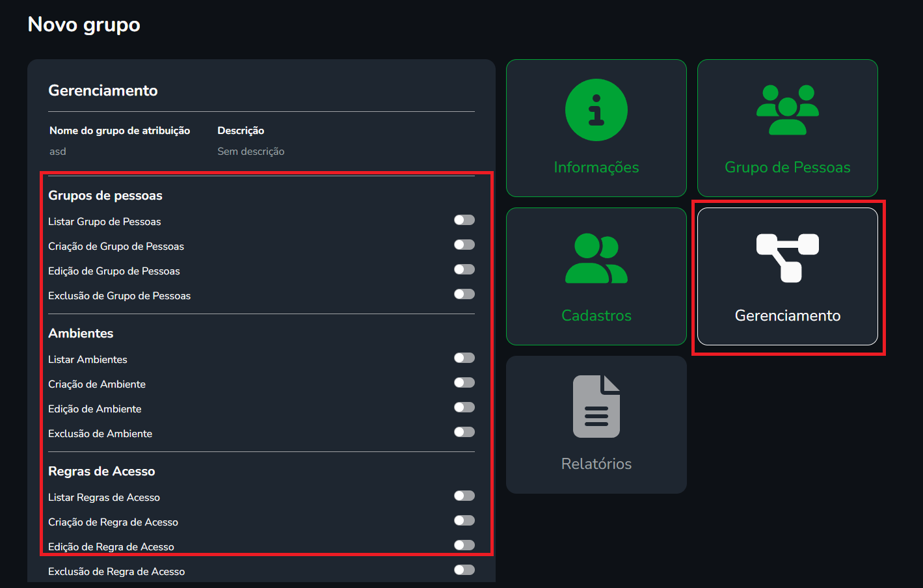The image size is (923, 588).
Task: Click the Informações info circle icon
Action: tap(596, 110)
